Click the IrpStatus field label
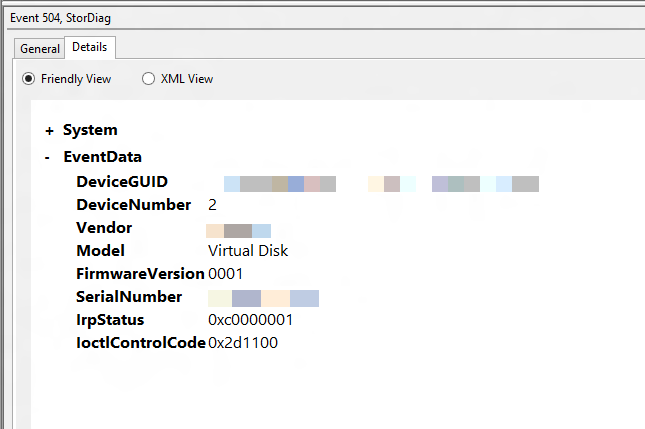Image resolution: width=645 pixels, height=429 pixels. tap(110, 320)
